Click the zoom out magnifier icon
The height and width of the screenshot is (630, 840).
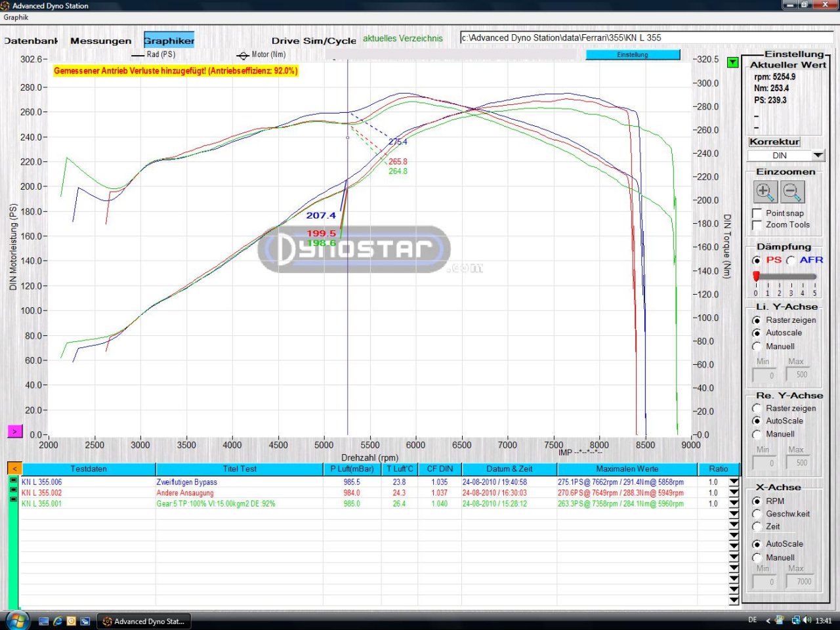click(792, 192)
